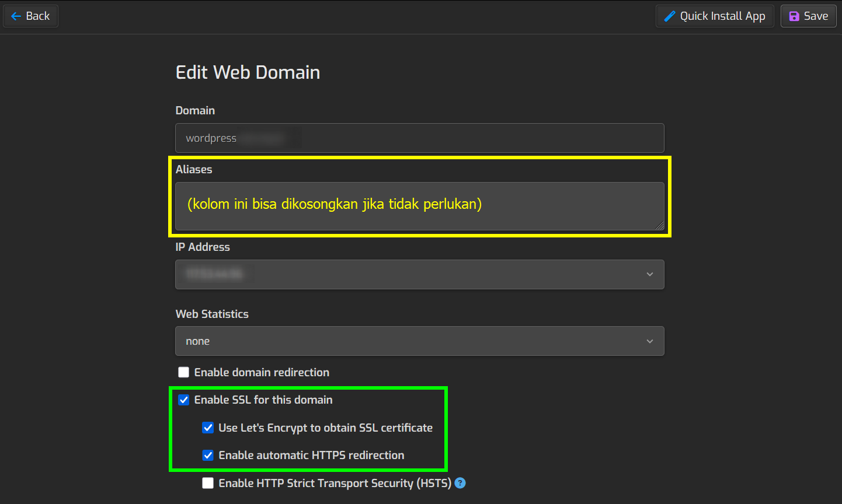Click the Enable SSL checkbox checkmark

pyautogui.click(x=183, y=400)
